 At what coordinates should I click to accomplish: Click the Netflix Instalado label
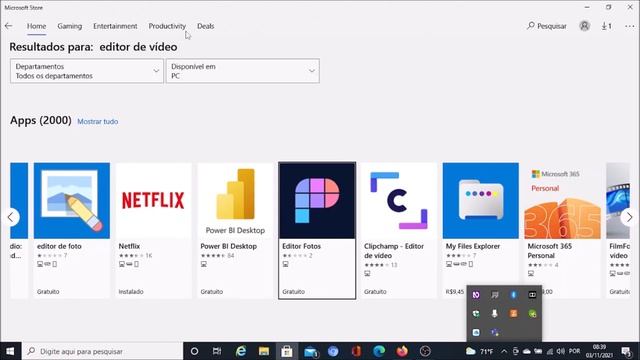coord(131,291)
